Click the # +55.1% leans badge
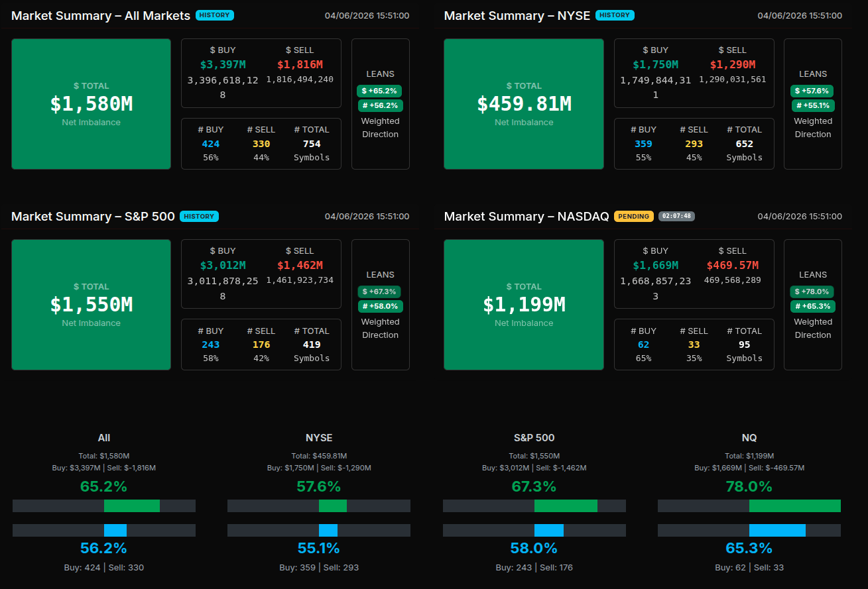868x589 pixels. [813, 105]
